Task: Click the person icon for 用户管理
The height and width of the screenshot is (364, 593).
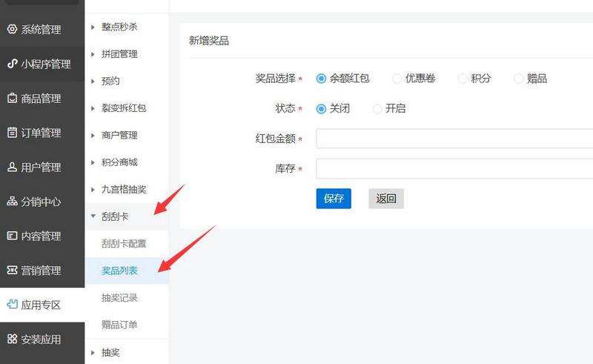Action: click(x=12, y=168)
